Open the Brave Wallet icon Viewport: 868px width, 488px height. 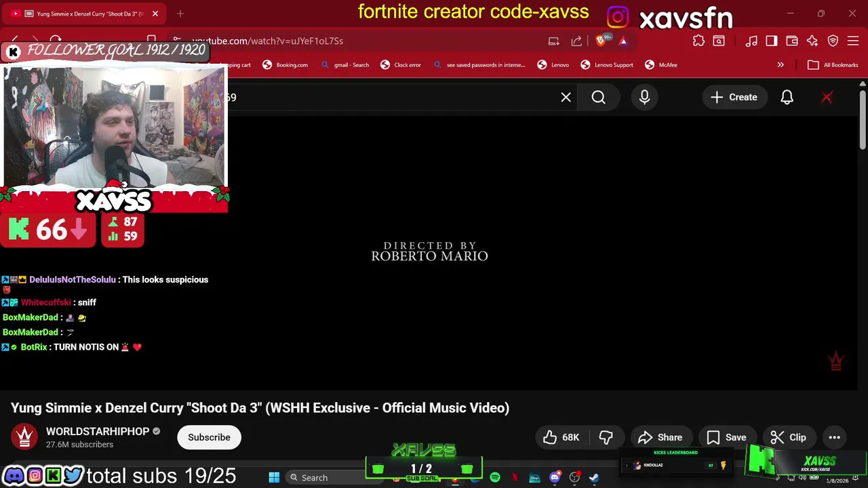pyautogui.click(x=792, y=41)
